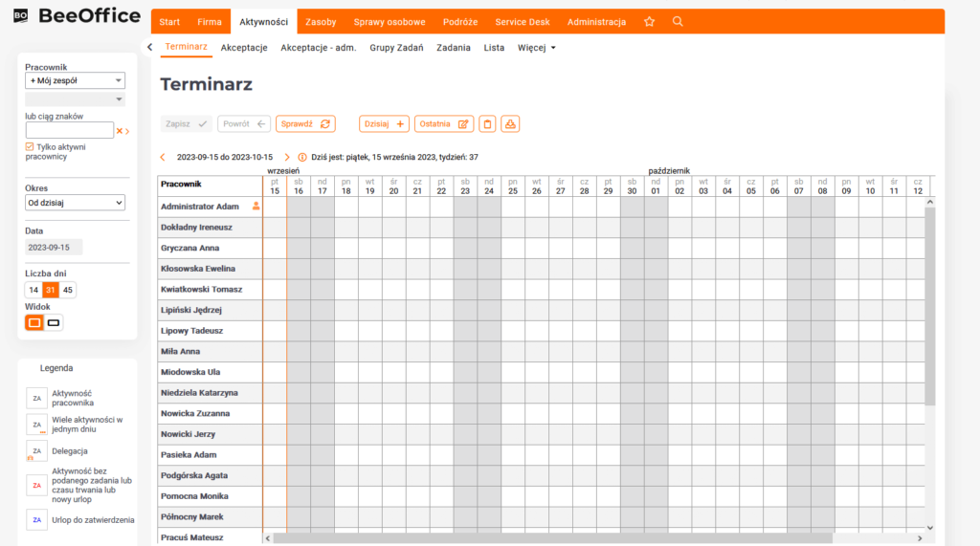This screenshot has width=980, height=546.
Task: Select 14 days in Liczba dni
Action: tap(33, 290)
